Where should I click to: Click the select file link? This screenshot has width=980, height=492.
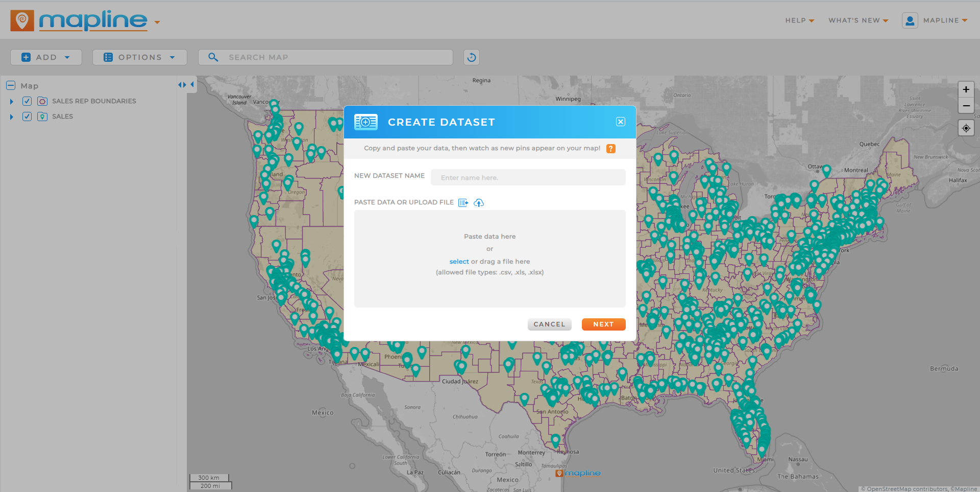point(459,262)
